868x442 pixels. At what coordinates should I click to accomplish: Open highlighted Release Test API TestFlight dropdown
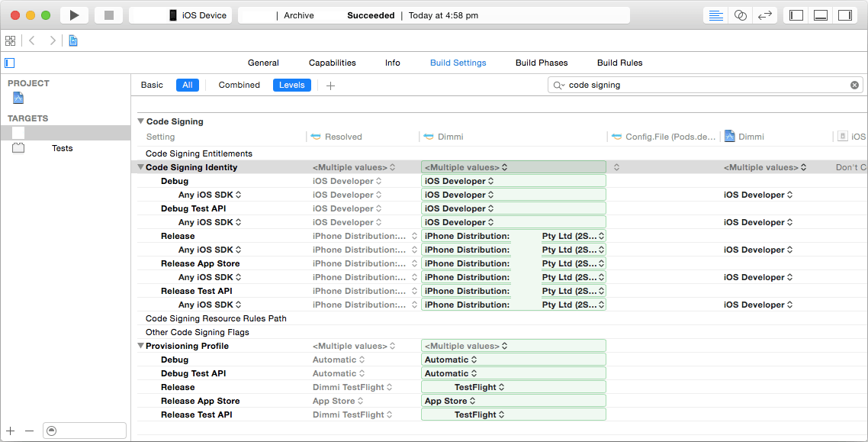pos(513,415)
